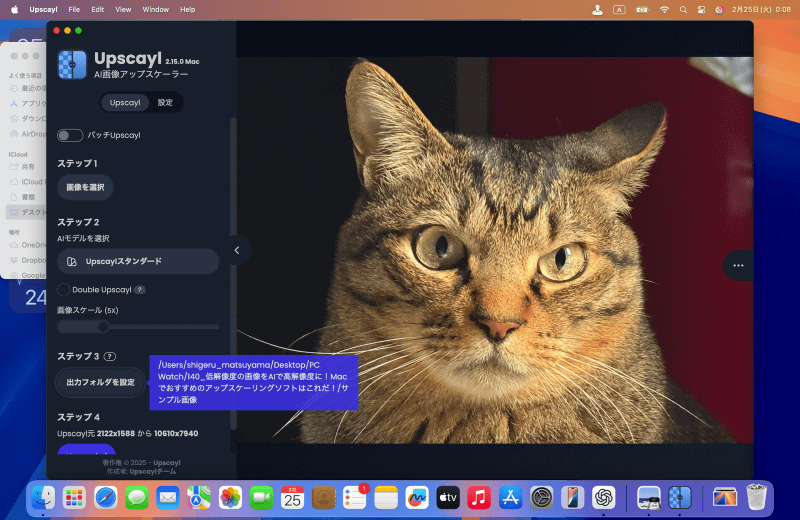This screenshot has height=520, width=800.
Task: Click the input source A icon in the menu bar
Action: [x=619, y=9]
